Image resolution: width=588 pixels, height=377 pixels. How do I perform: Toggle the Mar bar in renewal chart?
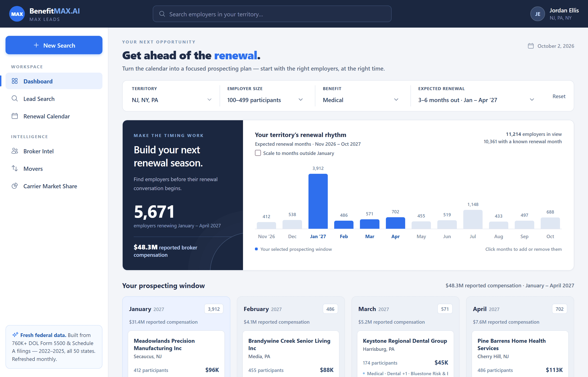(x=370, y=224)
